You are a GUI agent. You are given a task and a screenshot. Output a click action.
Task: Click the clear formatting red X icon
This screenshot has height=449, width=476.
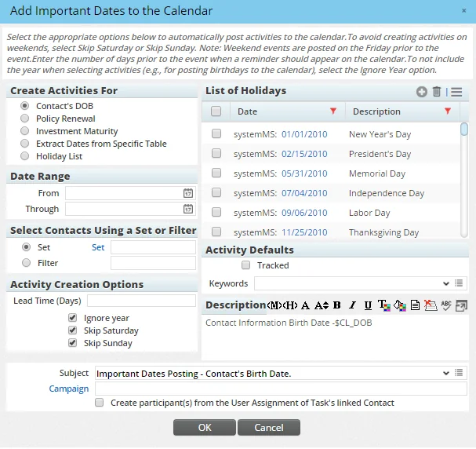coord(431,305)
